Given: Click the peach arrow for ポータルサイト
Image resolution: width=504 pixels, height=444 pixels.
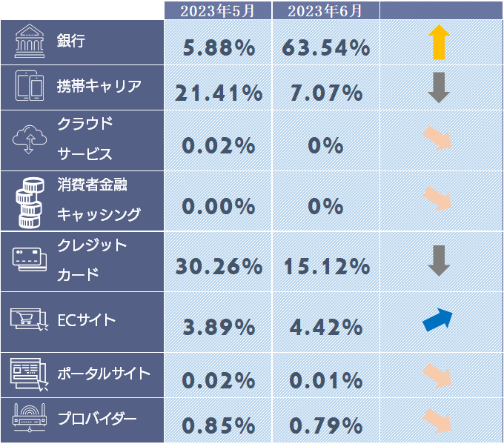Looking at the screenshot, I should point(438,377).
